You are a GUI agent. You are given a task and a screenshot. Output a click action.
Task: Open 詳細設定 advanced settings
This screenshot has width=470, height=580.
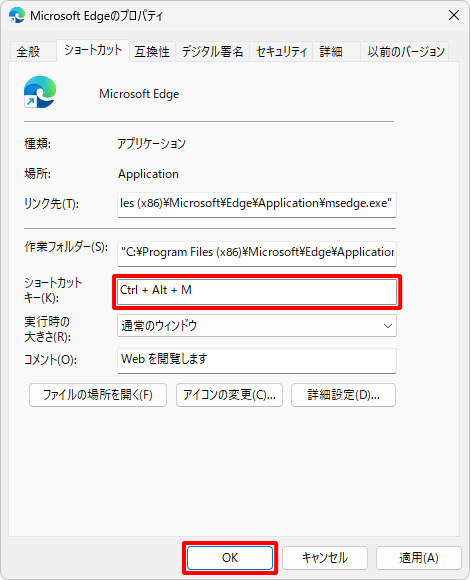[343, 395]
